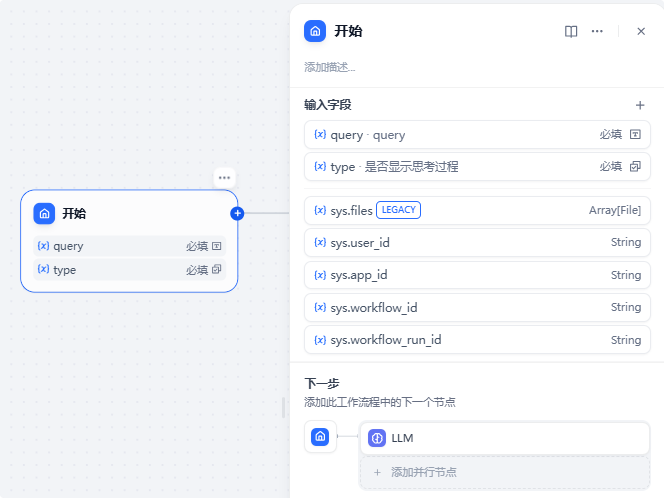
Task: Click the variable icon beside canvas type
Action: (x=43, y=269)
